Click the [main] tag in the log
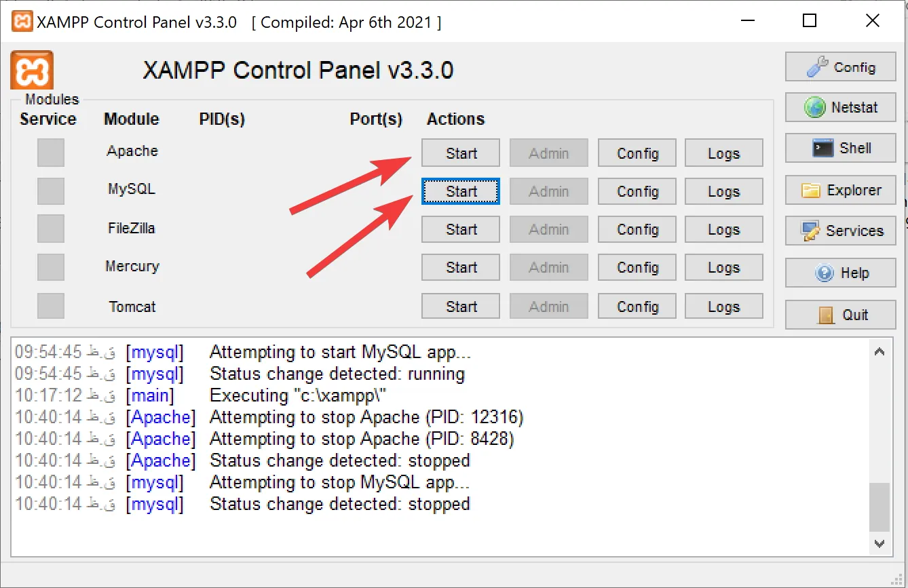 point(150,395)
